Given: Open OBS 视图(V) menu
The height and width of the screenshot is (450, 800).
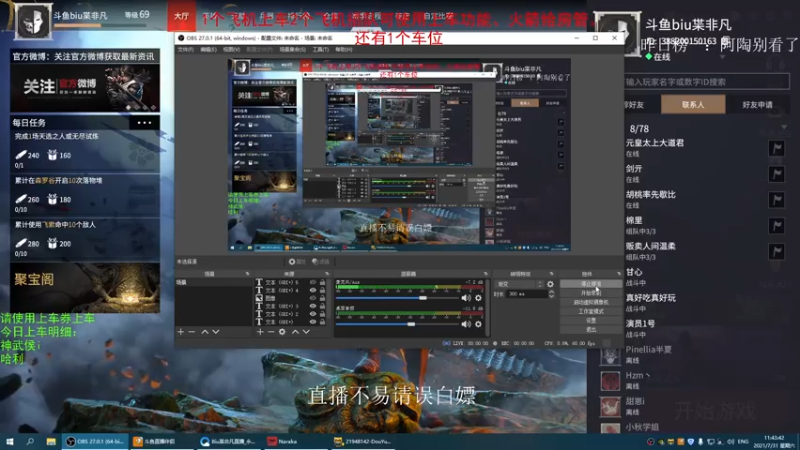Looking at the screenshot, I should 231,49.
